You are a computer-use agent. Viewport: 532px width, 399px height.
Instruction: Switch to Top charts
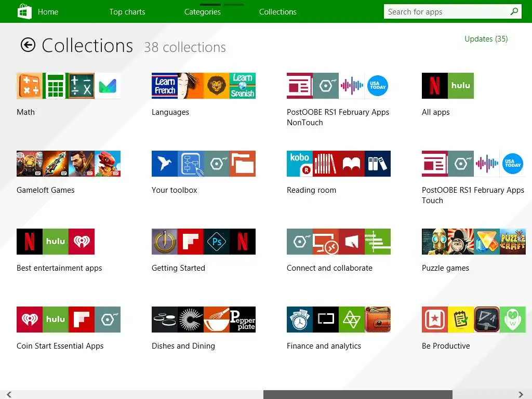point(127,12)
